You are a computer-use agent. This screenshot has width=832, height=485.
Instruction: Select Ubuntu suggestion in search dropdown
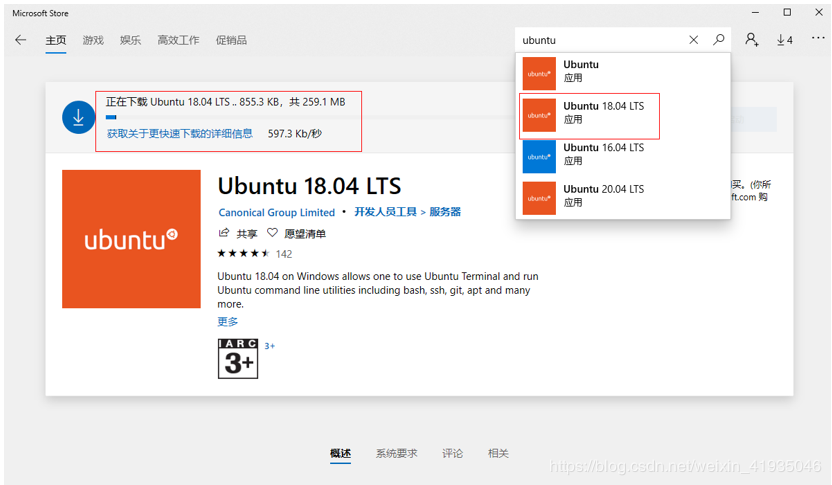(623, 73)
